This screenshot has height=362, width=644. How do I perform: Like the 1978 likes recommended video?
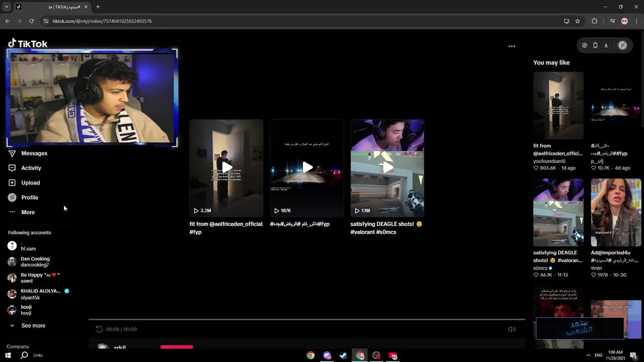point(594,276)
